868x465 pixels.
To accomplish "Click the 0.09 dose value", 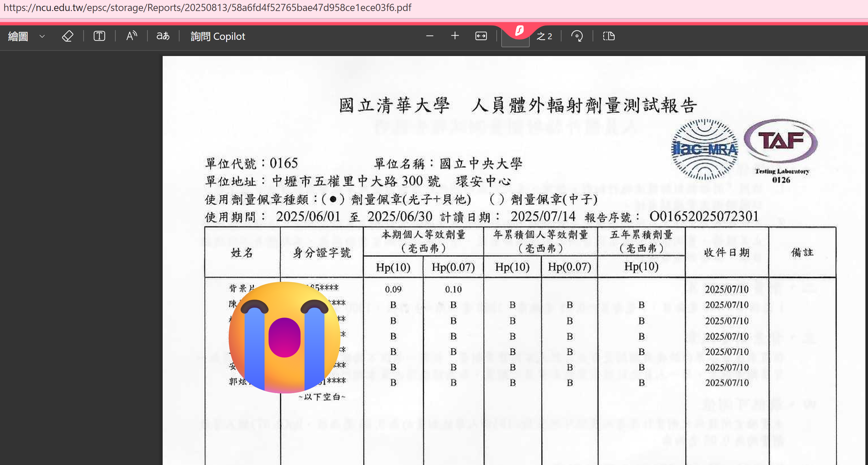I will tap(393, 289).
